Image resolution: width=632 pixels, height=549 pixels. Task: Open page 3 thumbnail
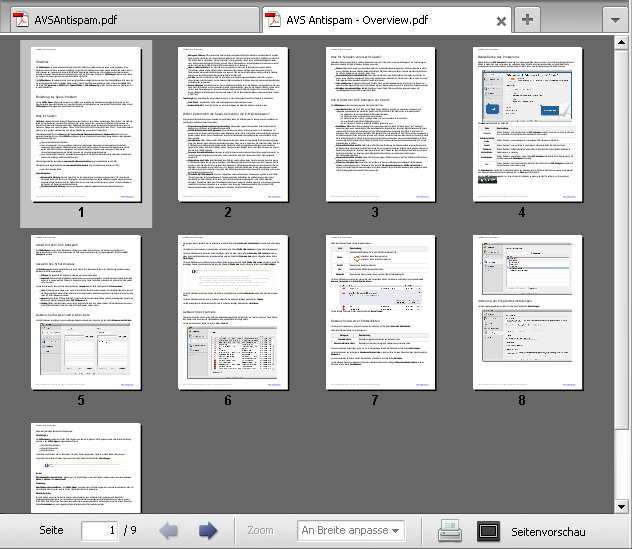(380, 124)
